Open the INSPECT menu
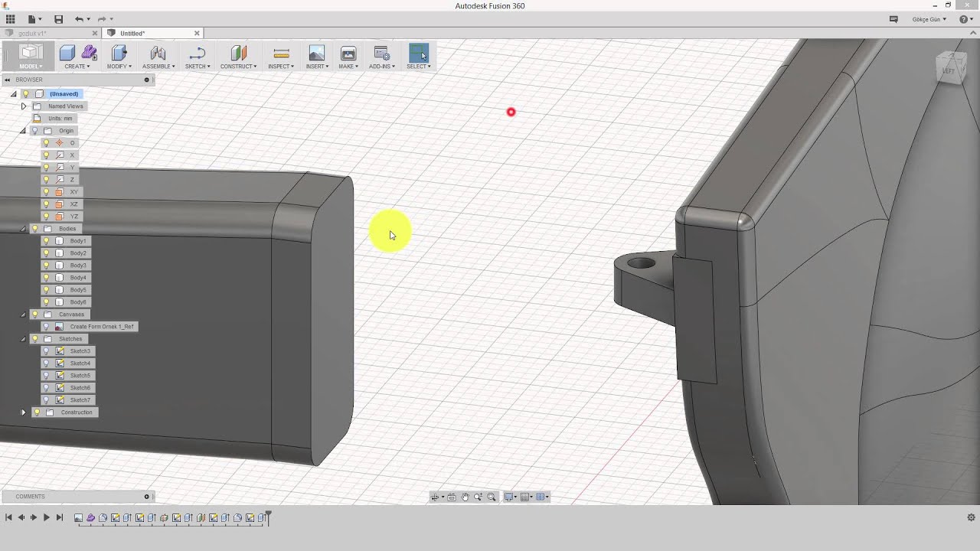This screenshot has height=551, width=980. click(x=281, y=67)
